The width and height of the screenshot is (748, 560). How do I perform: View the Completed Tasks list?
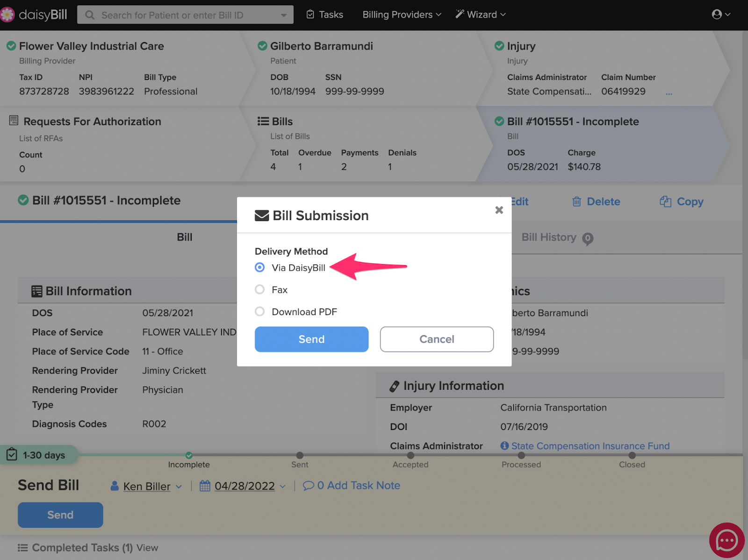[147, 547]
